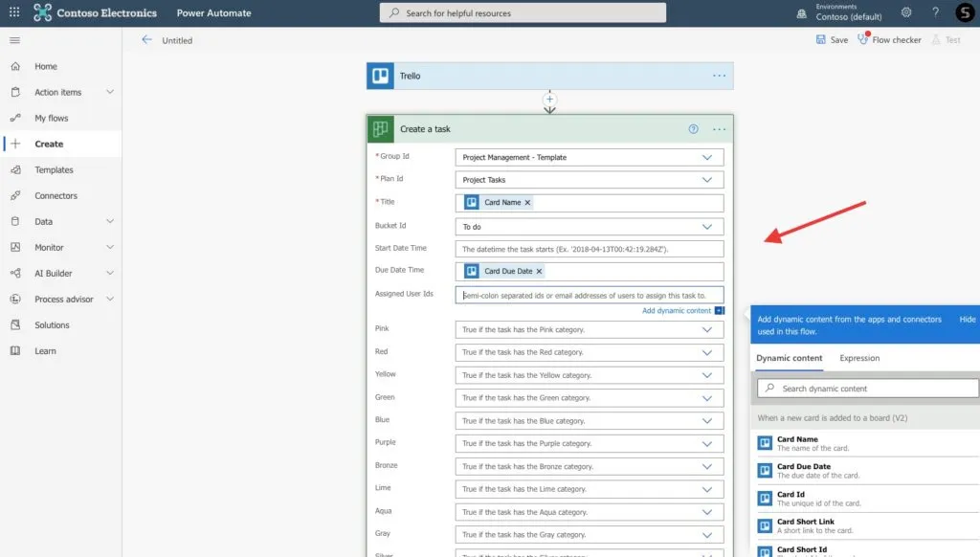The width and height of the screenshot is (980, 557).
Task: Click the Learn book icon
Action: 15,350
